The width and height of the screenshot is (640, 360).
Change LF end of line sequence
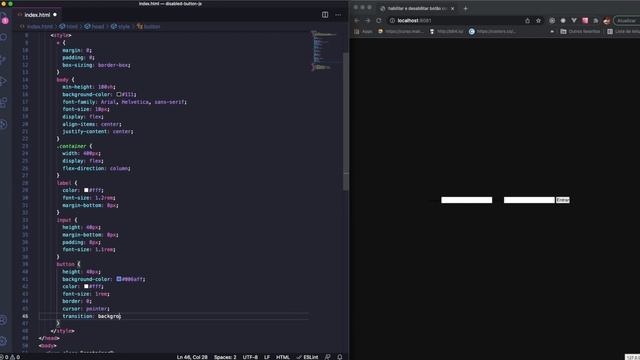coord(267,357)
